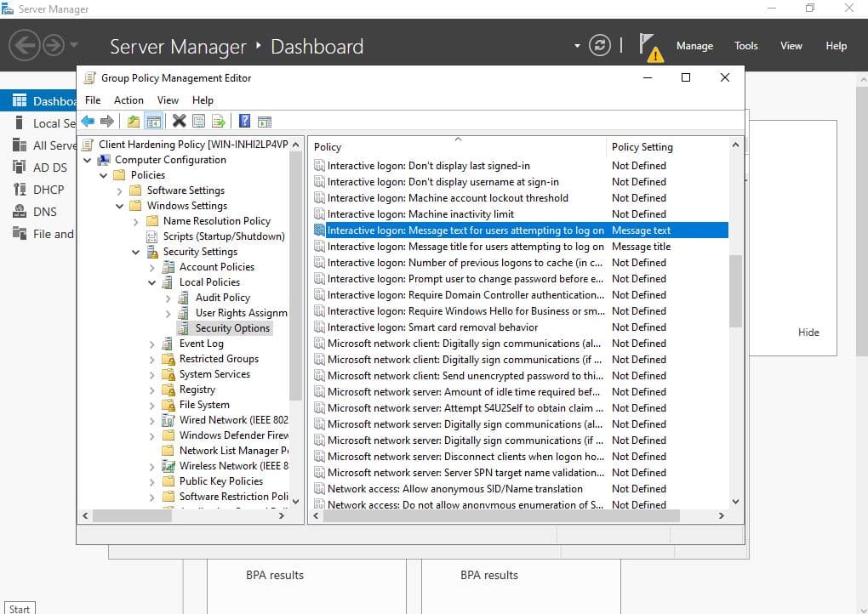Open Properties via the toolbar icon
Image resolution: width=868 pixels, height=614 pixels.
[198, 122]
